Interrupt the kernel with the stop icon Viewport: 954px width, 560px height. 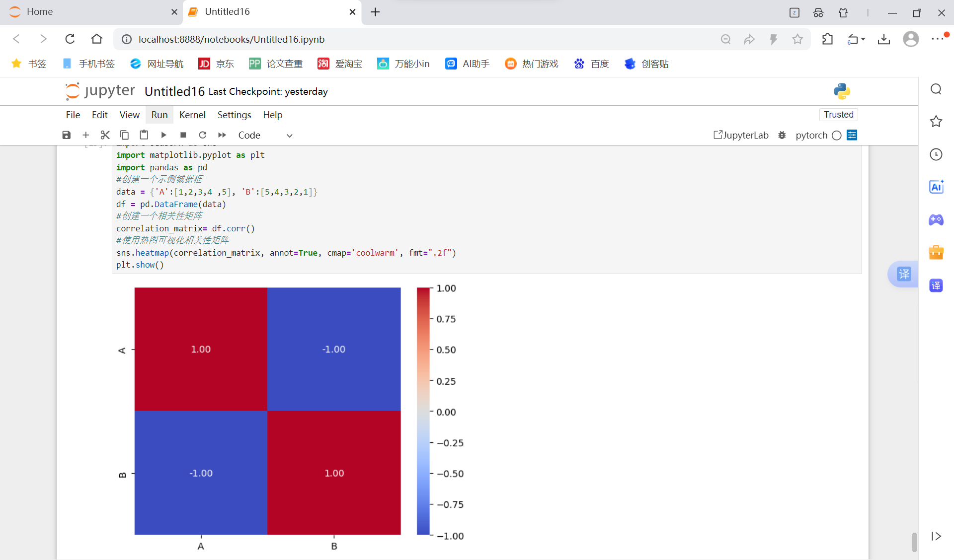[183, 135]
